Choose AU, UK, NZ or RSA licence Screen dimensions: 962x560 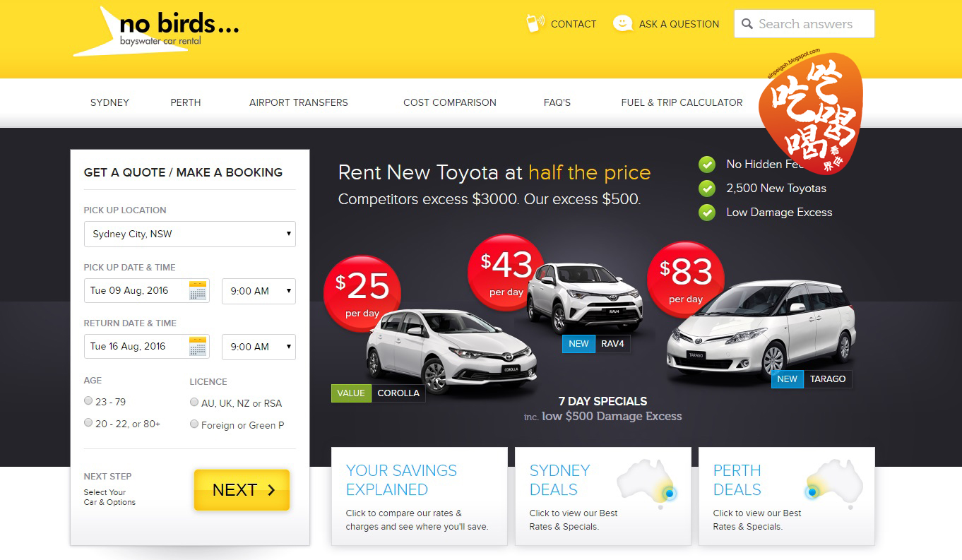[194, 402]
